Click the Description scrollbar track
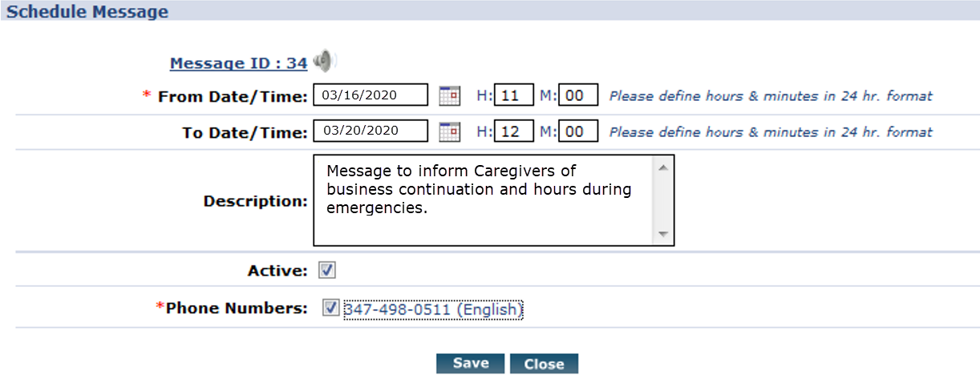 coord(663,200)
